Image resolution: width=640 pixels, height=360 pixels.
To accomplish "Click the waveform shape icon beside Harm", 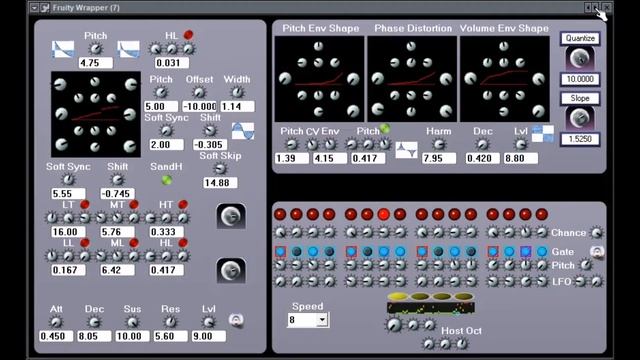I will (407, 150).
